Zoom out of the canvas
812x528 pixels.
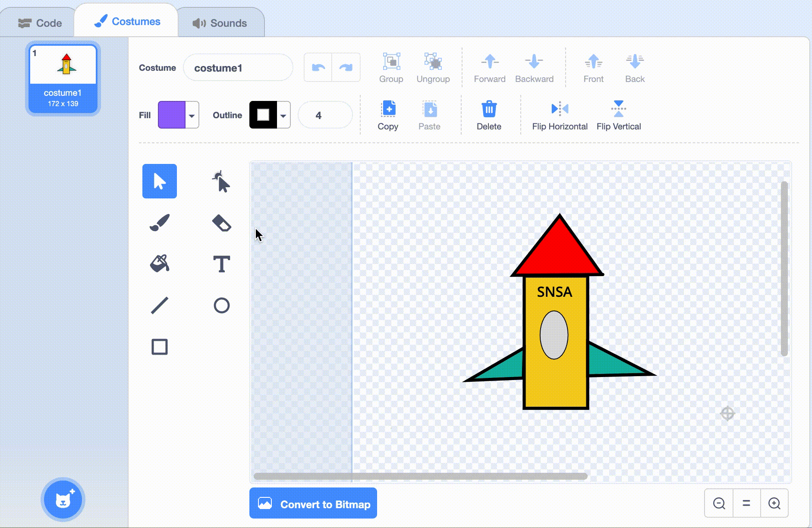click(719, 503)
